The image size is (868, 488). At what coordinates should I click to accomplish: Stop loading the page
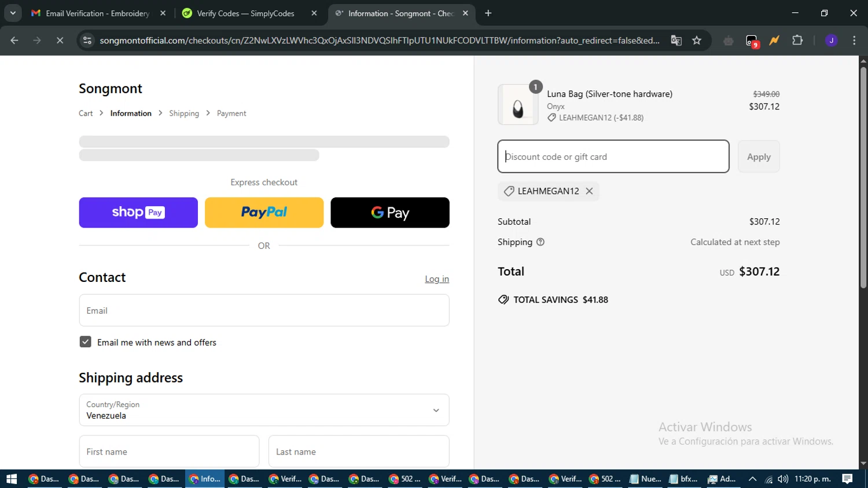click(60, 41)
